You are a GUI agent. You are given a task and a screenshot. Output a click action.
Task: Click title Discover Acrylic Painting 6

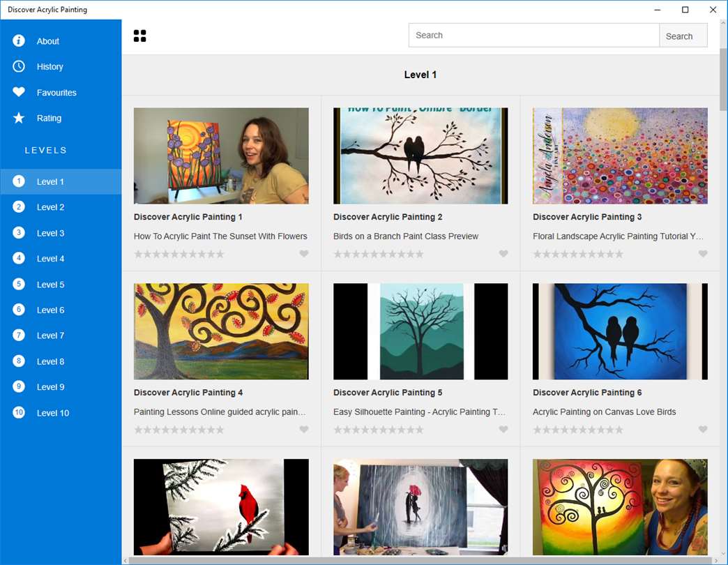click(587, 392)
